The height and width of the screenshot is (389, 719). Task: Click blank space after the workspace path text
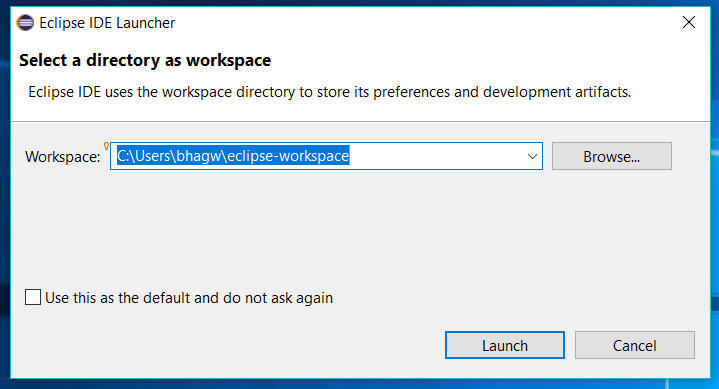click(x=436, y=156)
